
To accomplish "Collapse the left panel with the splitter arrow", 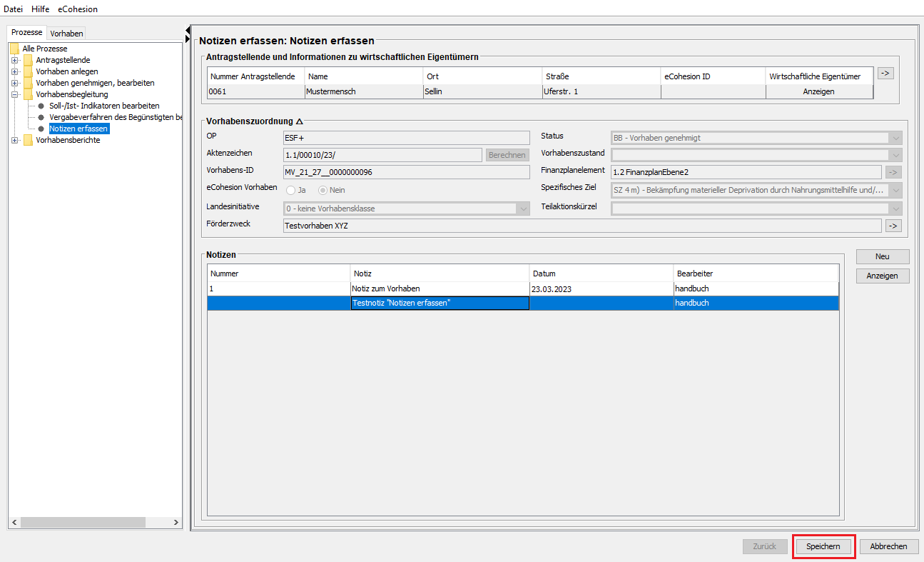I will click(188, 30).
